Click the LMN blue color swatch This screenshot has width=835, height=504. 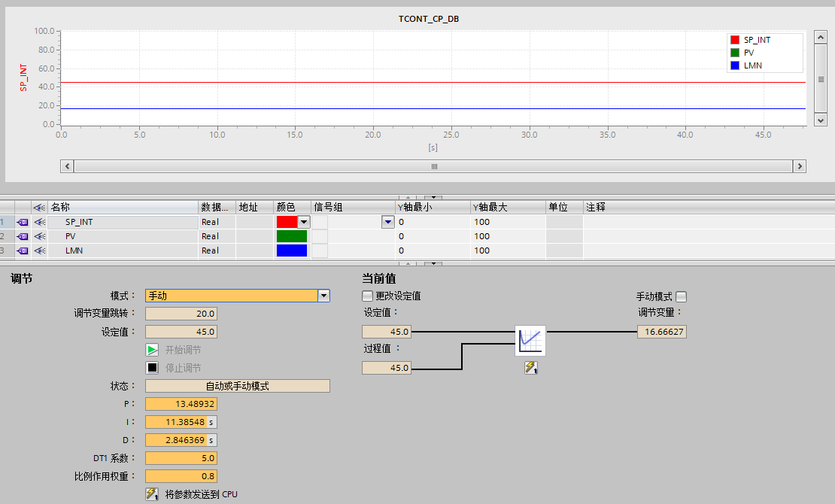[292, 251]
